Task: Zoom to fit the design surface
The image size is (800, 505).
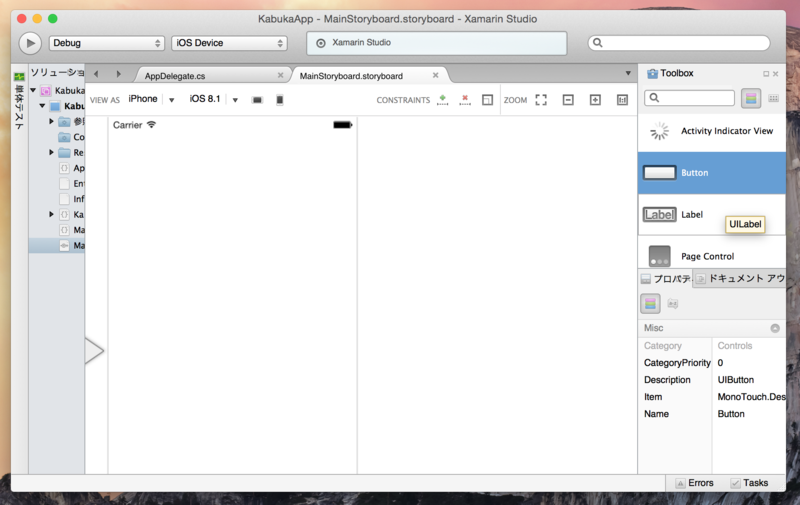Action: [x=541, y=99]
